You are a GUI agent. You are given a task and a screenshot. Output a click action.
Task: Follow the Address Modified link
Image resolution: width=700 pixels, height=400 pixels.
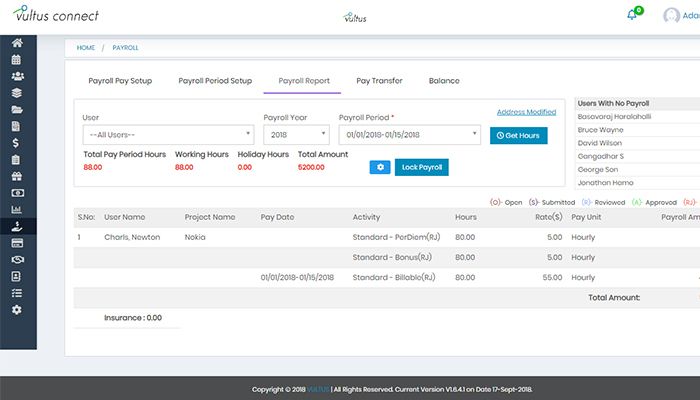point(526,112)
